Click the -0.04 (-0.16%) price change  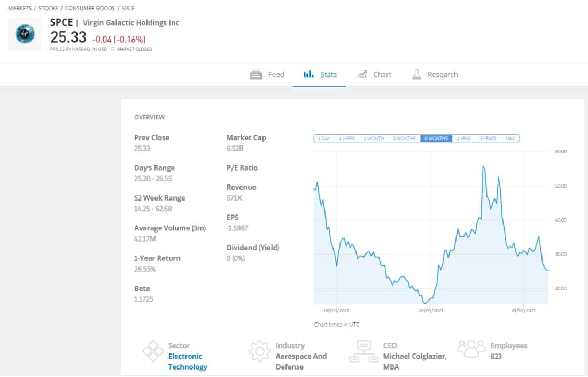[119, 40]
